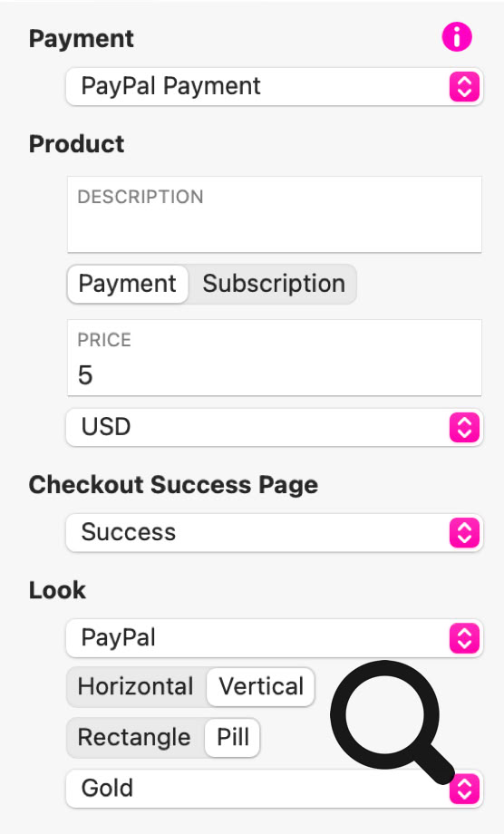This screenshot has width=504, height=834.
Task: Select the Horizontal layout option
Action: pyautogui.click(x=136, y=686)
